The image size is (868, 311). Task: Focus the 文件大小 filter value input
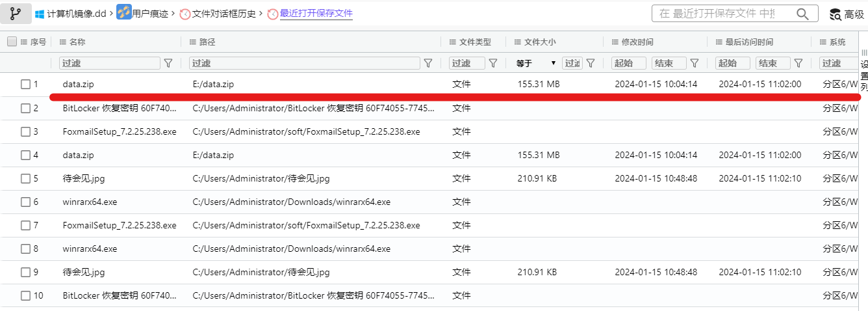572,63
